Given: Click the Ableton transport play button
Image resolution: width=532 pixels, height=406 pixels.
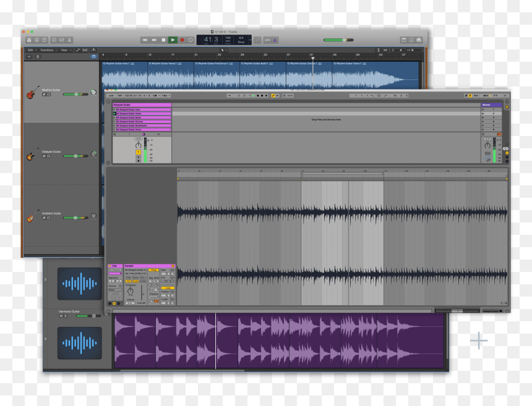Looking at the screenshot, I should click(x=253, y=96).
